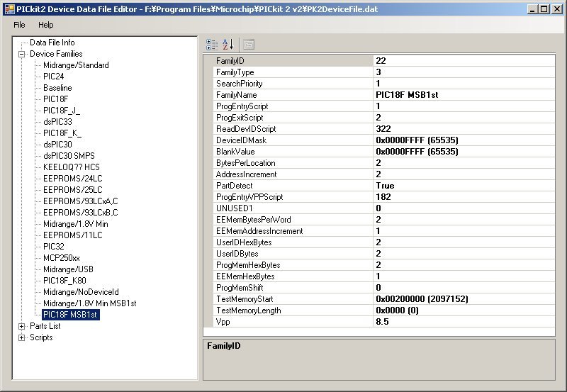Select the EEPROMS/11LC family
The height and width of the screenshot is (392, 567).
point(73,235)
